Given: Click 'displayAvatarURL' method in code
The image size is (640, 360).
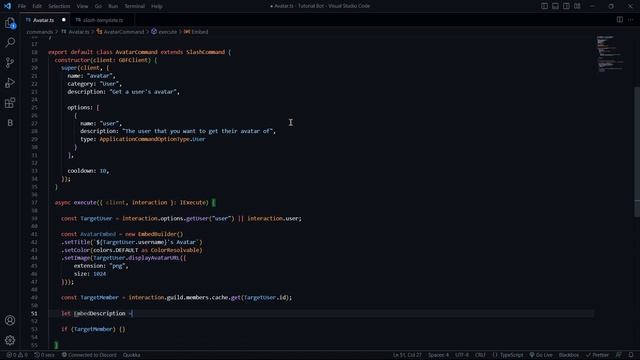Looking at the screenshot, I should [154, 258].
